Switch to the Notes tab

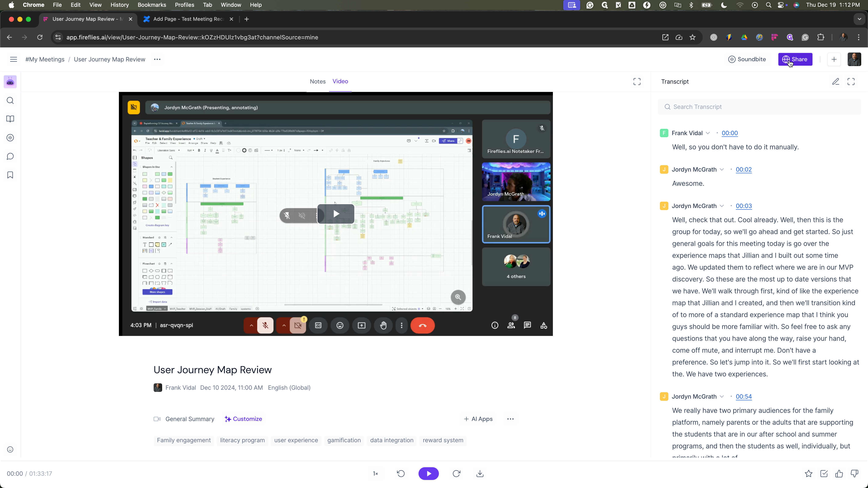click(x=317, y=81)
